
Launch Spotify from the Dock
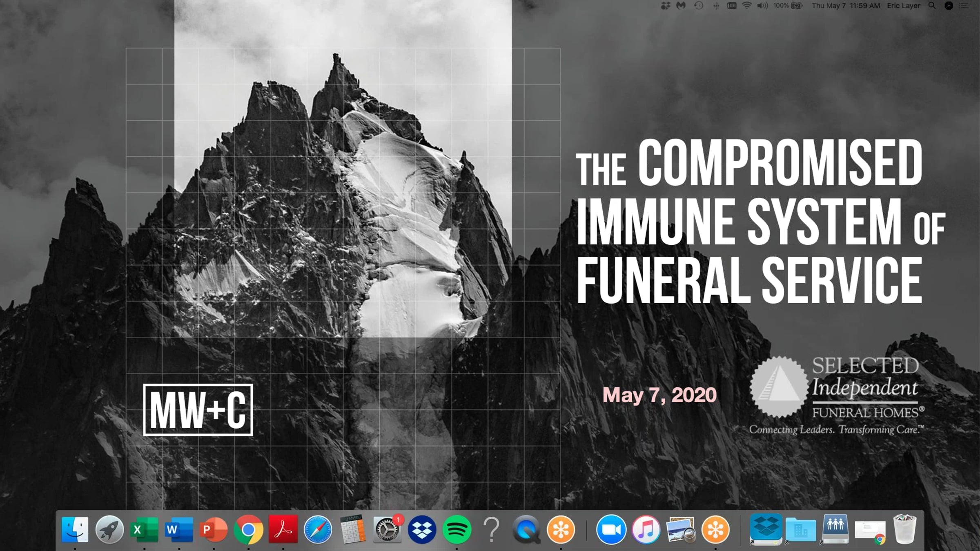457,529
